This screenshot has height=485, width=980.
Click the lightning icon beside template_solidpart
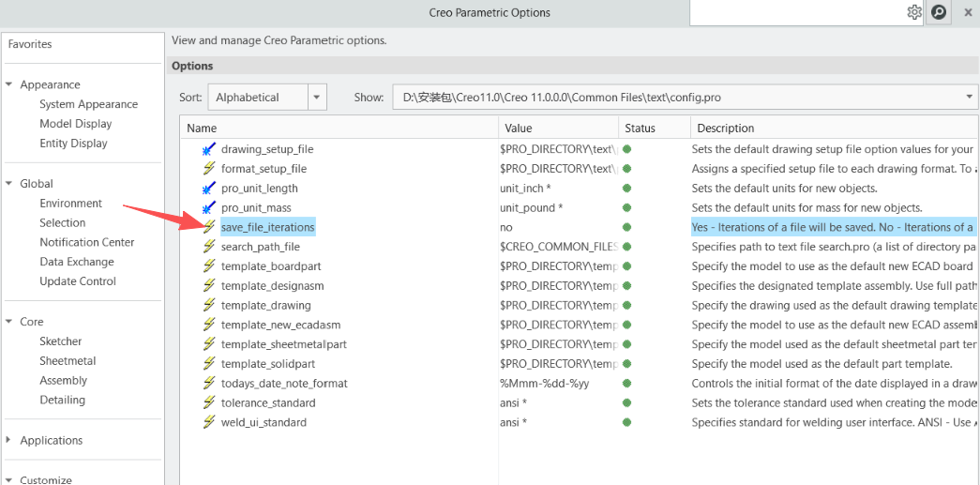(209, 364)
